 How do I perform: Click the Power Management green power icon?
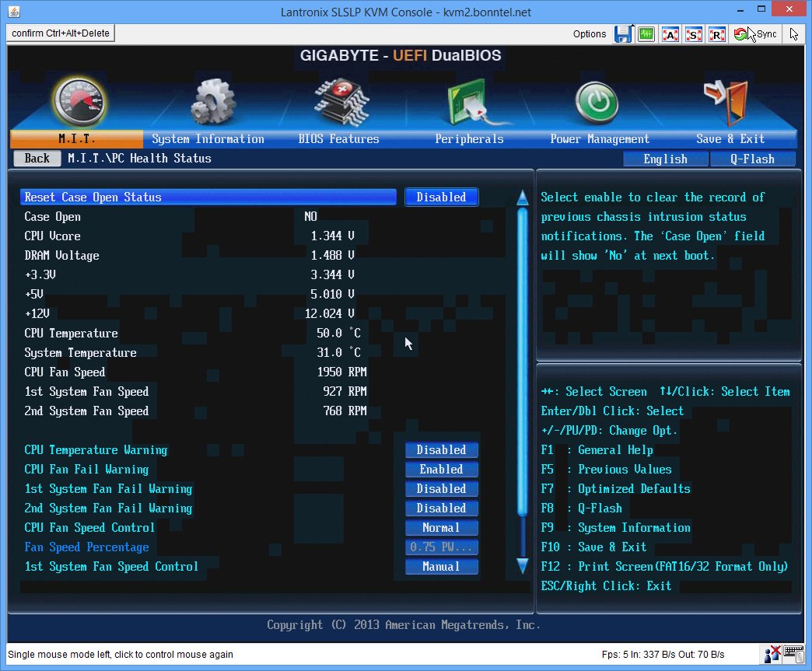click(x=597, y=103)
